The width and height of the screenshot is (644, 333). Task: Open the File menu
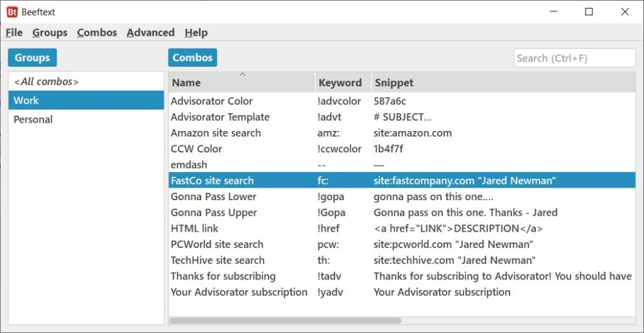click(14, 33)
